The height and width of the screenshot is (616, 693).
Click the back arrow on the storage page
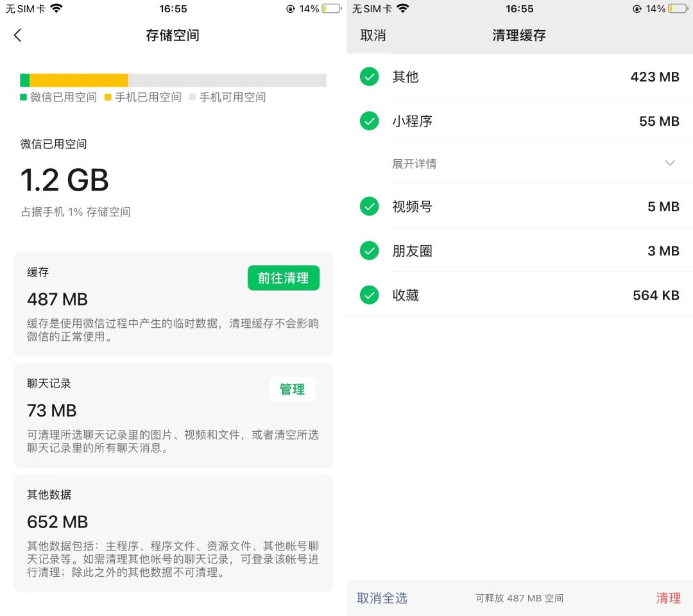(17, 35)
